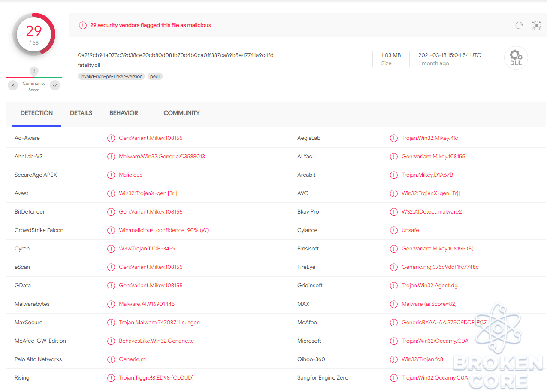Click the Malware.AI.916901445 detection text
The width and height of the screenshot is (547, 392).
coord(147,304)
